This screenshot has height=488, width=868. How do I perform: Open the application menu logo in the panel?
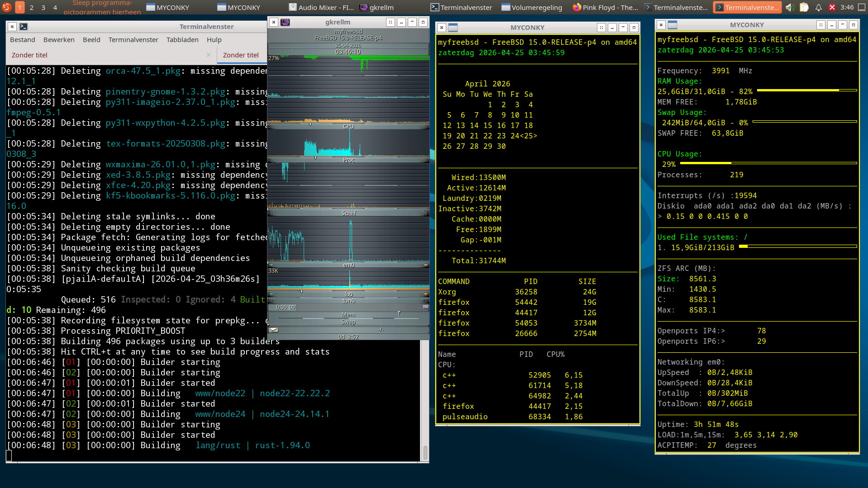tap(6, 7)
